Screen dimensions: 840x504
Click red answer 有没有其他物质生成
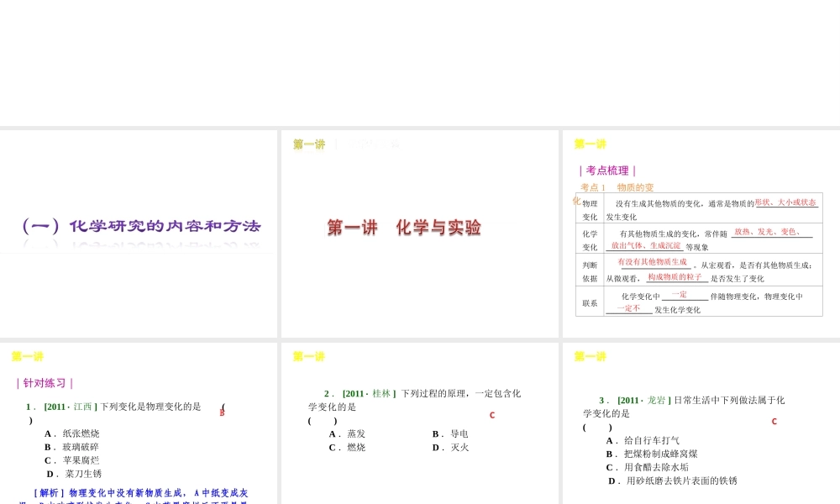(652, 262)
